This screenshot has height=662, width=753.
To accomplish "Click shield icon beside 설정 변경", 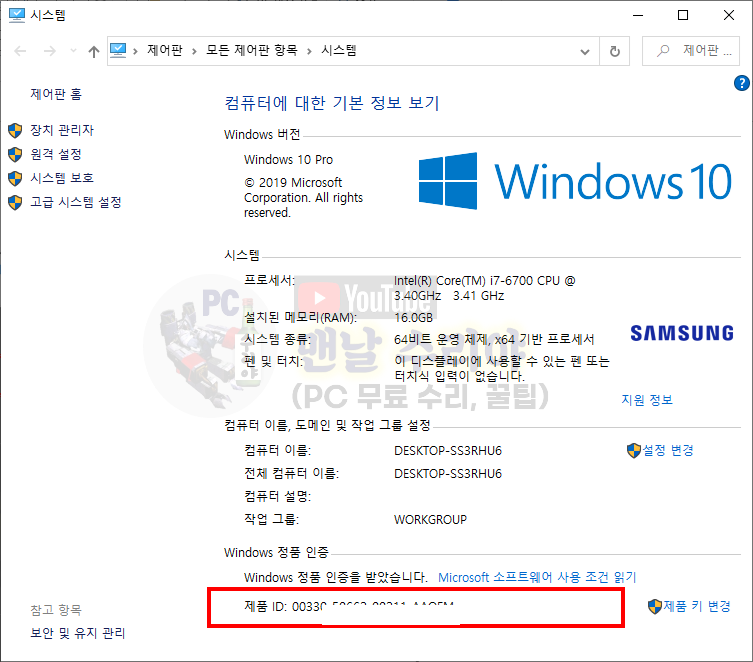I will point(634,450).
